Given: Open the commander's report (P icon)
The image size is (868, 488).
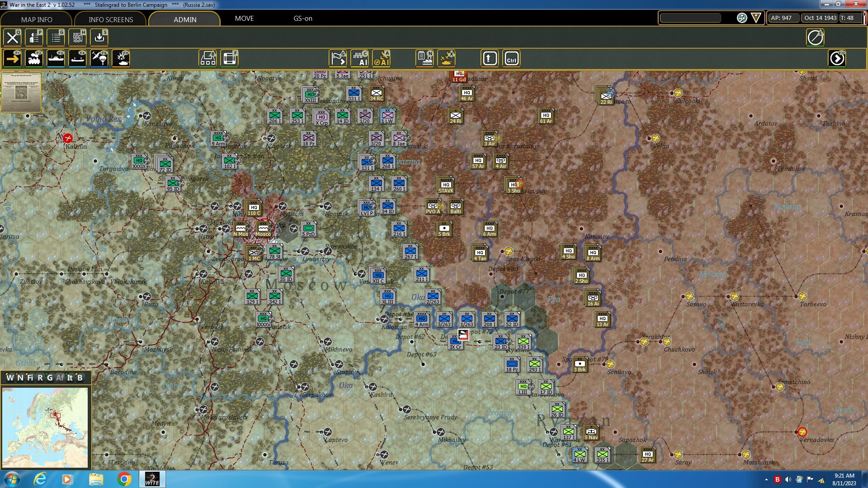Looking at the screenshot, I should pos(34,38).
